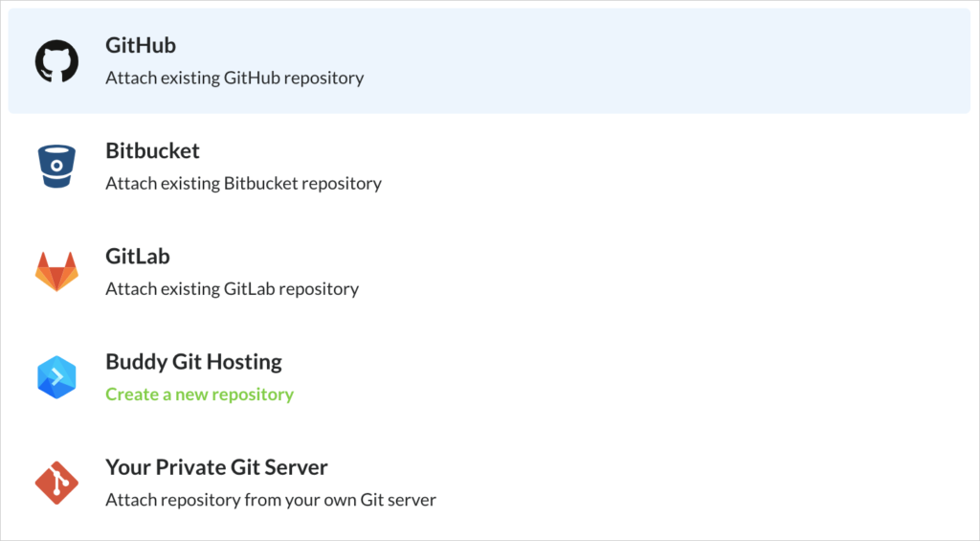This screenshot has width=980, height=541.
Task: Click Attach existing GitLab repository text
Action: [232, 289]
